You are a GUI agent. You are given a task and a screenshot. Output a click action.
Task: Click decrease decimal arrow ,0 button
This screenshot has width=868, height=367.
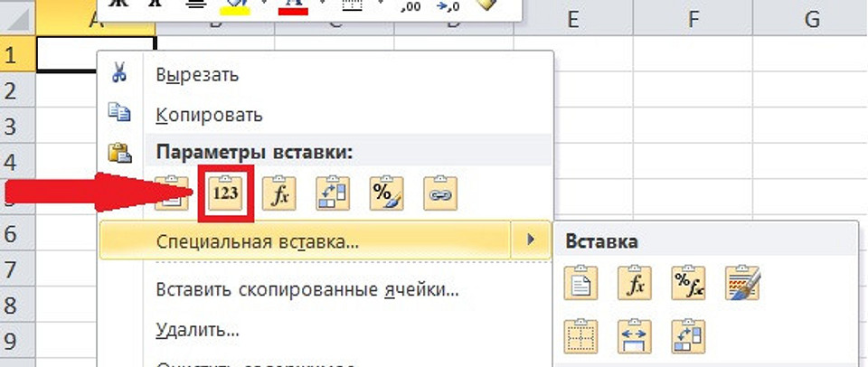click(x=448, y=5)
